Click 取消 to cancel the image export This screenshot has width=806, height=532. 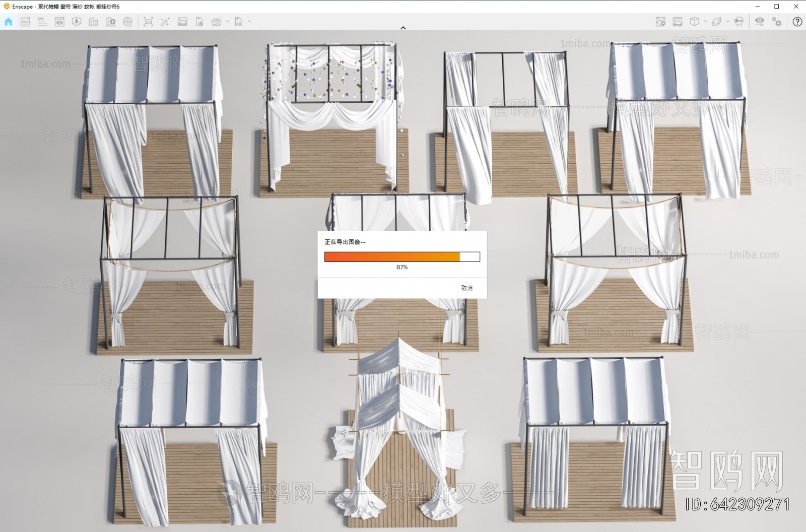[466, 288]
